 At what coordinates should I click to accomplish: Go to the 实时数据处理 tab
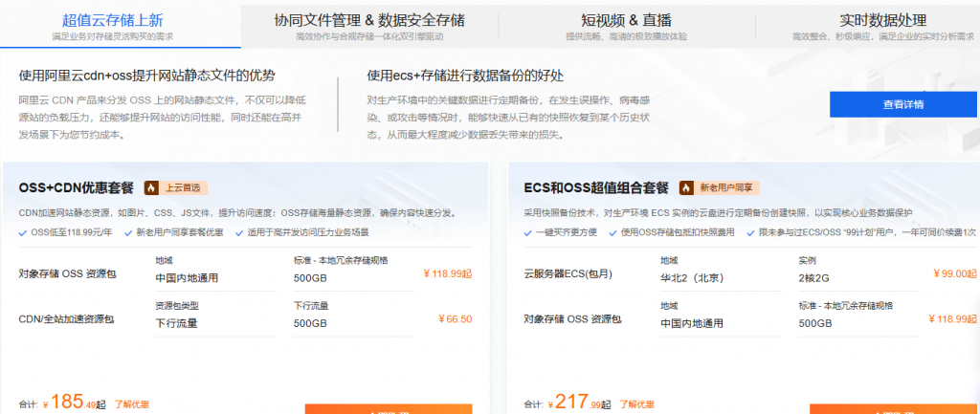point(882,26)
